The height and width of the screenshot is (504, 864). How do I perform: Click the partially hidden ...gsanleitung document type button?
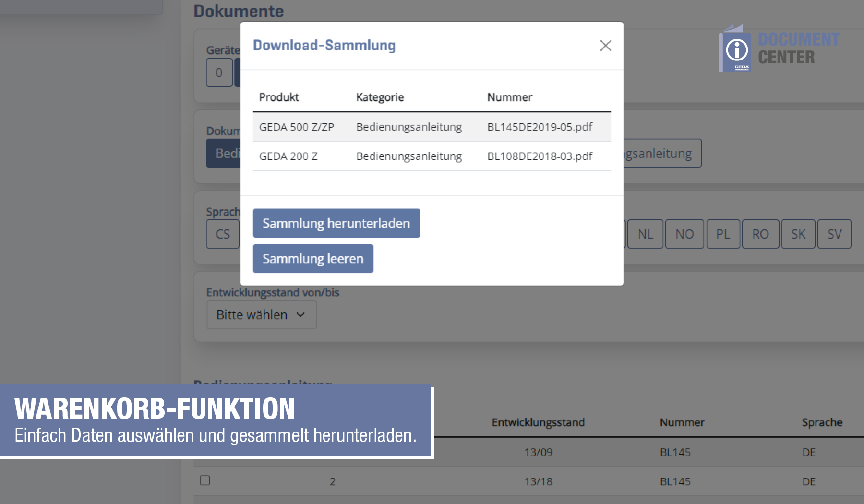pos(662,153)
